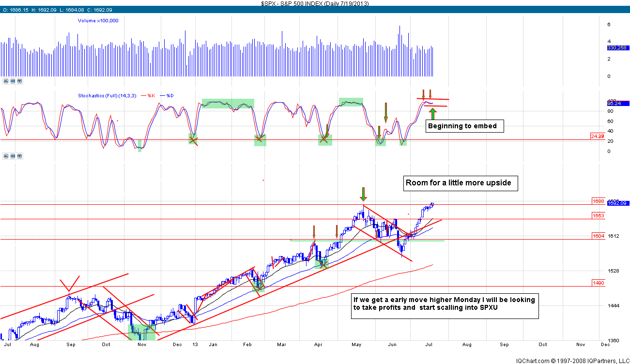Click the volume panel move-down arrow icon
The image size is (630, 364).
click(x=19, y=81)
